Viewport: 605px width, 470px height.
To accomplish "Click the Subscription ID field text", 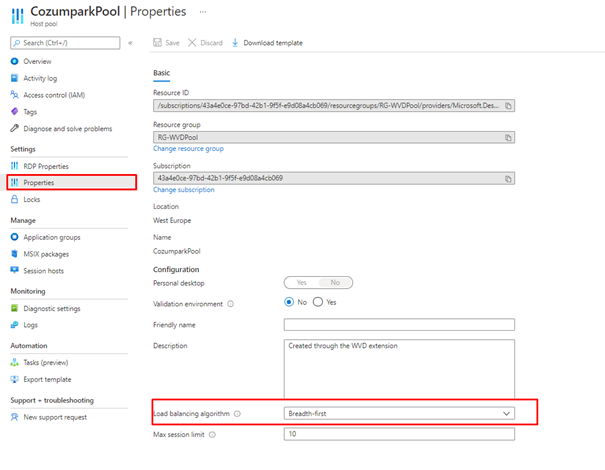I will (x=220, y=178).
